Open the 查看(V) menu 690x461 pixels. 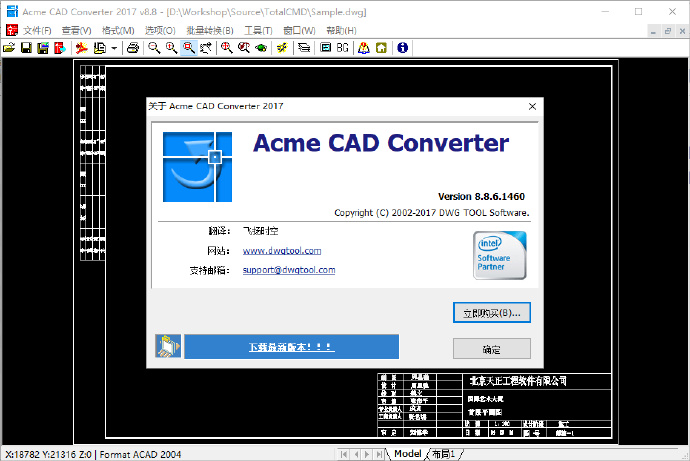point(77,30)
